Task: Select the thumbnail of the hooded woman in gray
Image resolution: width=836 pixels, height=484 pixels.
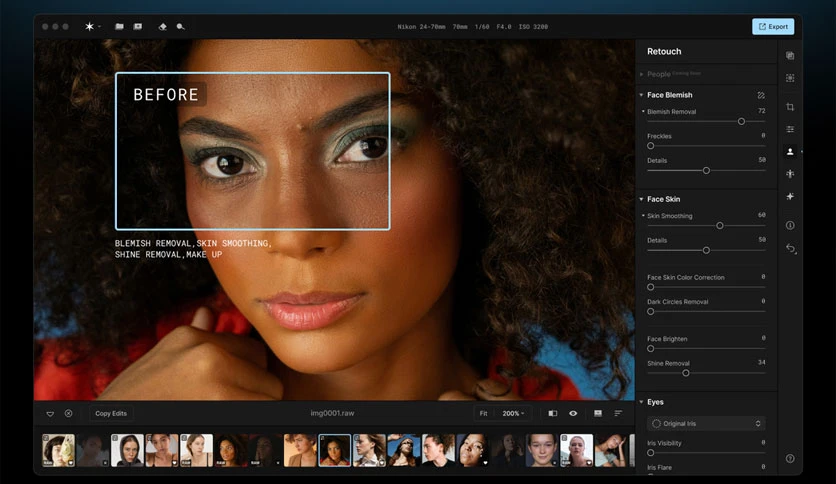Action: click(x=127, y=450)
